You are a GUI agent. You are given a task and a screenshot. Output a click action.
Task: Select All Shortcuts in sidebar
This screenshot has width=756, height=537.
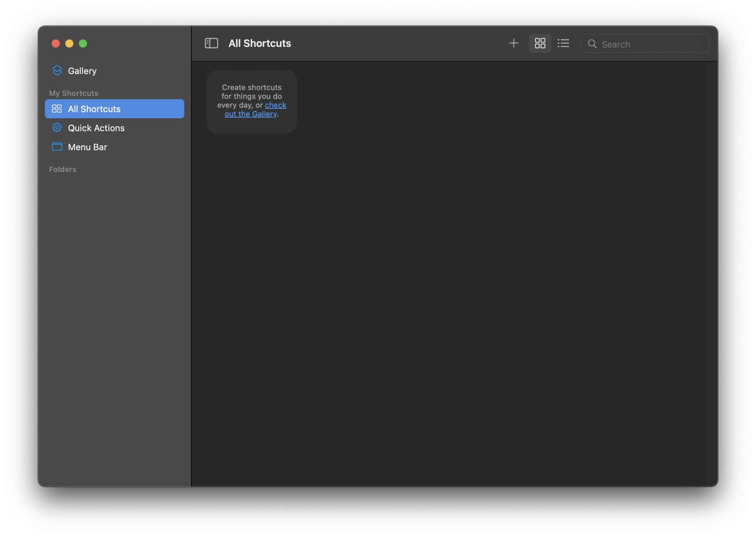coord(115,109)
